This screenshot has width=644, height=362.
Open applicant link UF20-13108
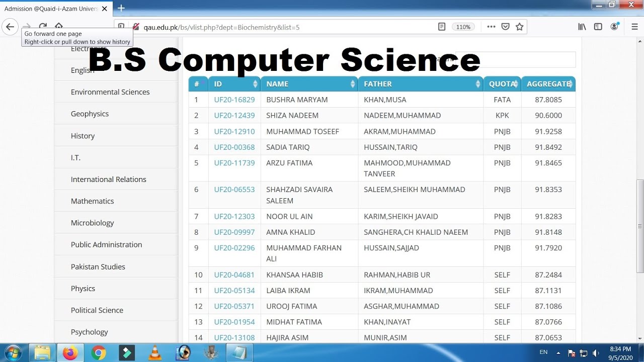tap(234, 337)
